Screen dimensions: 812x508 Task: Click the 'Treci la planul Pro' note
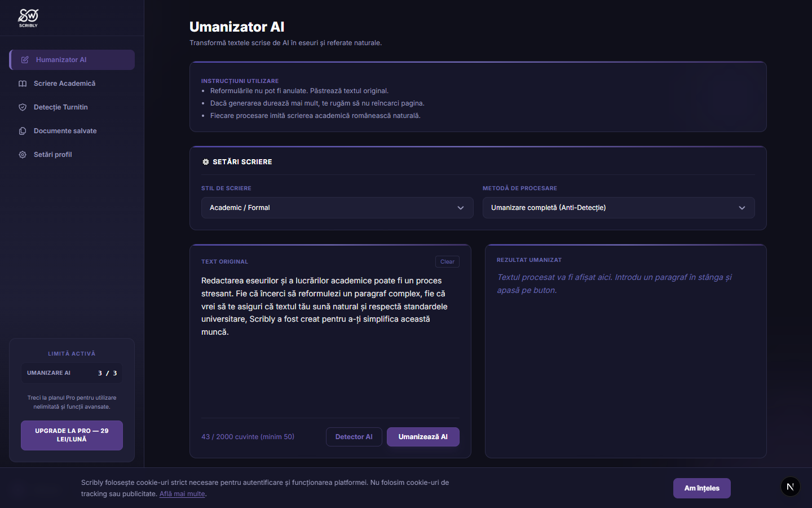pyautogui.click(x=72, y=402)
